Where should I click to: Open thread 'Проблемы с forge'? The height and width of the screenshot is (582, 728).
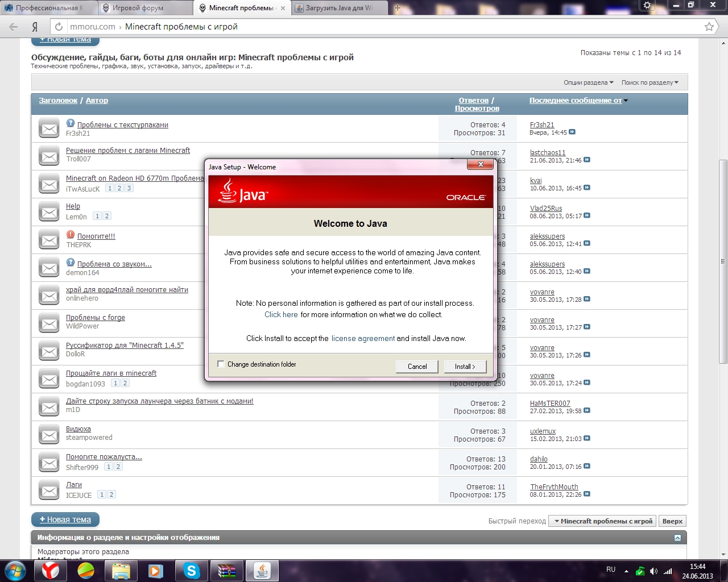coord(96,317)
